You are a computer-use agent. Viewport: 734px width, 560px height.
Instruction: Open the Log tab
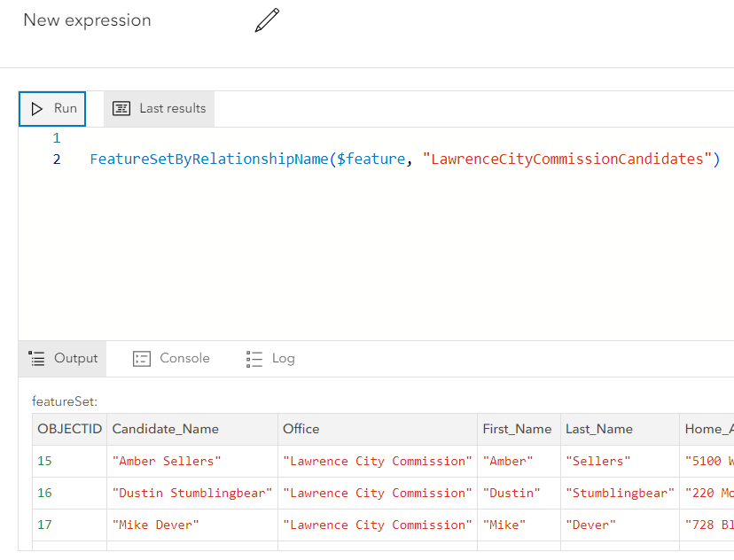270,358
